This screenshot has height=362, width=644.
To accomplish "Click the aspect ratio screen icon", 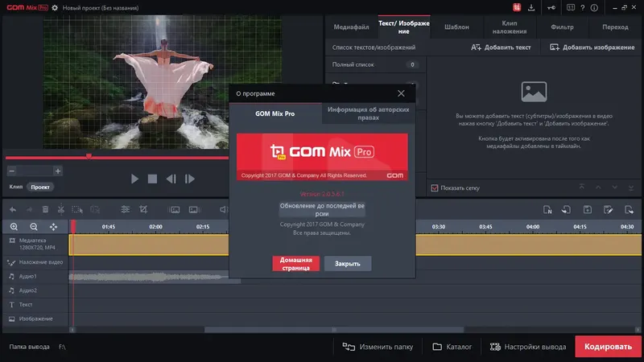I will click(x=571, y=7).
